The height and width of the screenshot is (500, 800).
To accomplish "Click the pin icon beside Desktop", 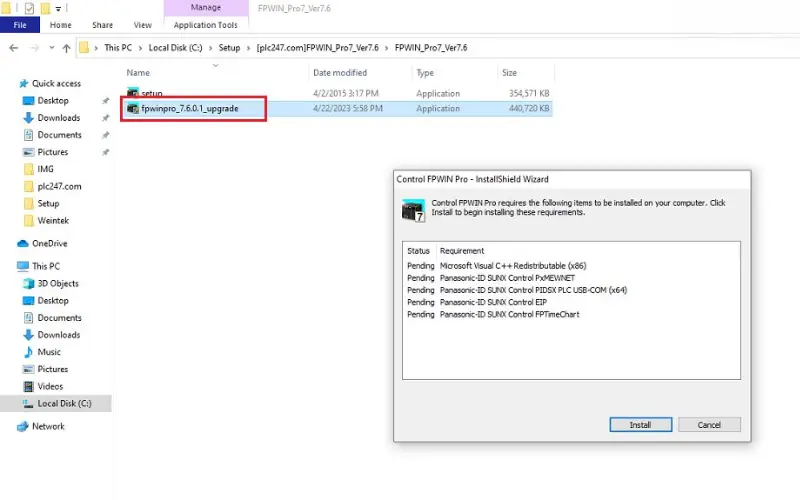I will (x=106, y=101).
